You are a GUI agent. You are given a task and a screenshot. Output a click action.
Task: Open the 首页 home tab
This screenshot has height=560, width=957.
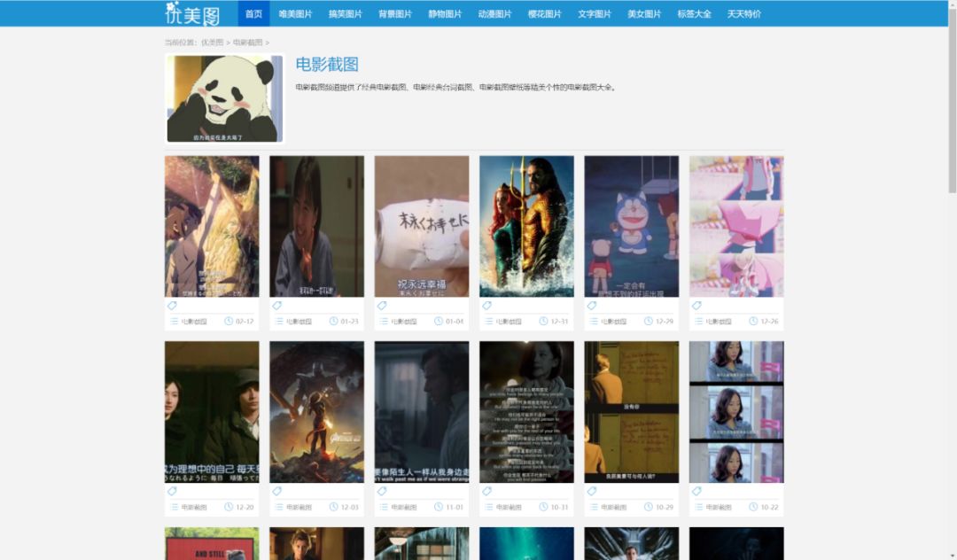click(253, 13)
